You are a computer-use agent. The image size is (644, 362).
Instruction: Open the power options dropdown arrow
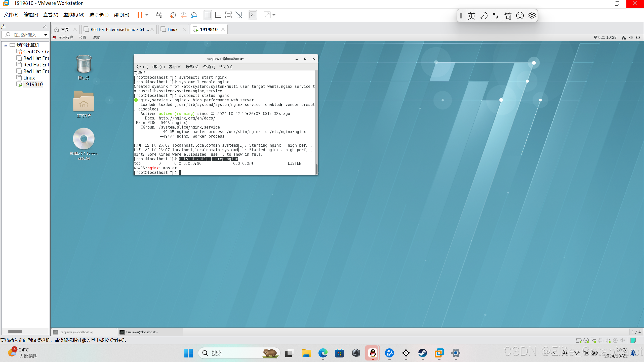[x=147, y=15]
